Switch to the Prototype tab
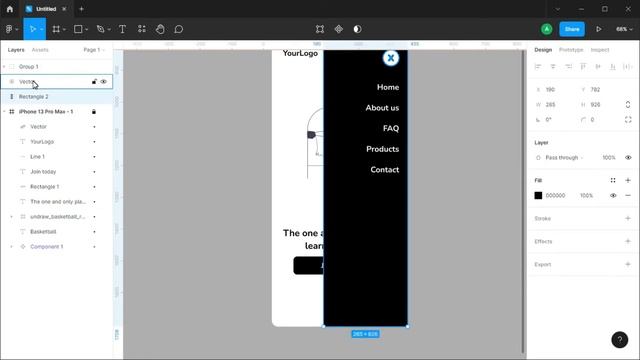The width and height of the screenshot is (640, 360). [571, 50]
